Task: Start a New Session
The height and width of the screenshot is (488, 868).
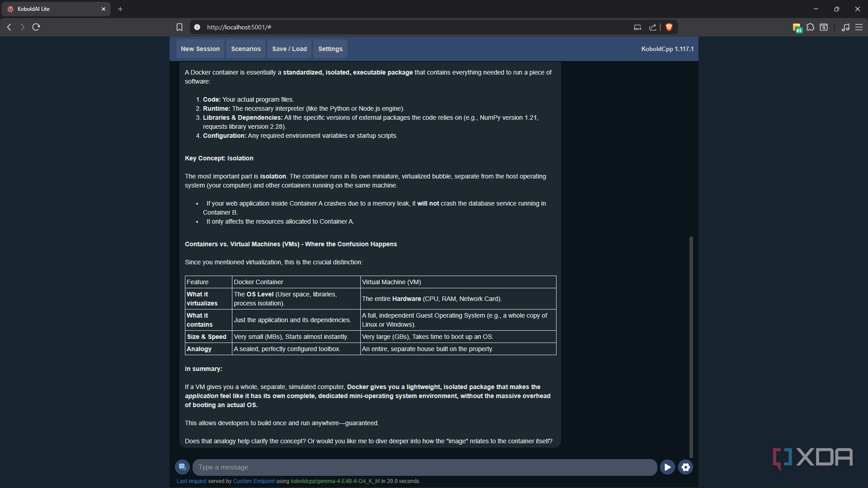Action: click(x=200, y=49)
